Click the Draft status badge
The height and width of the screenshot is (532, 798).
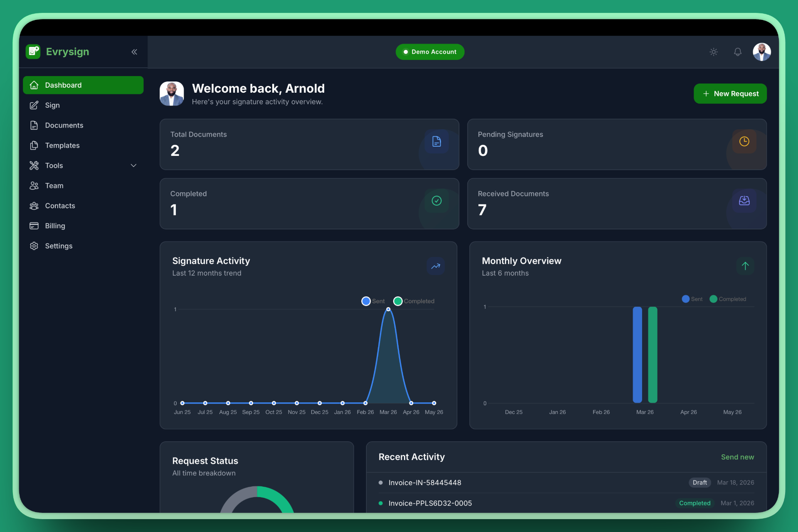pyautogui.click(x=700, y=483)
